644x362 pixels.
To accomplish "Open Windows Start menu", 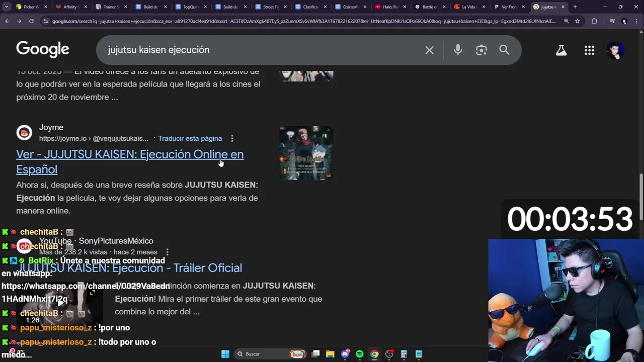I will pos(225,354).
